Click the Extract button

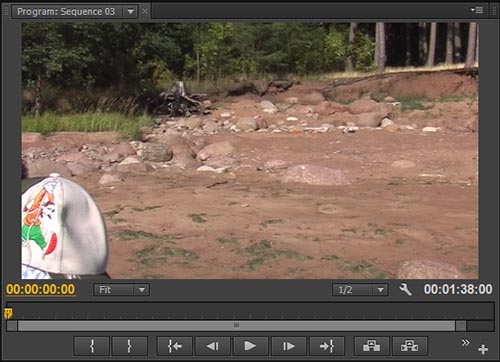410,346
